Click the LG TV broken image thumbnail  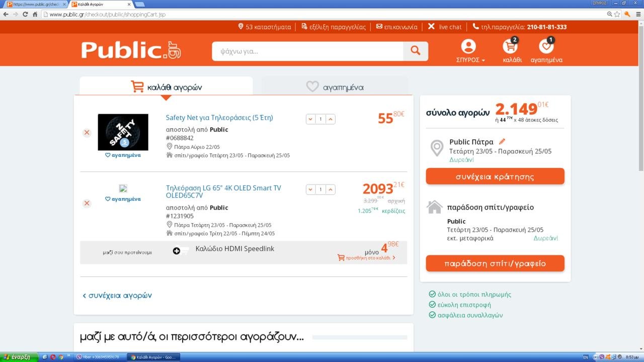click(123, 189)
